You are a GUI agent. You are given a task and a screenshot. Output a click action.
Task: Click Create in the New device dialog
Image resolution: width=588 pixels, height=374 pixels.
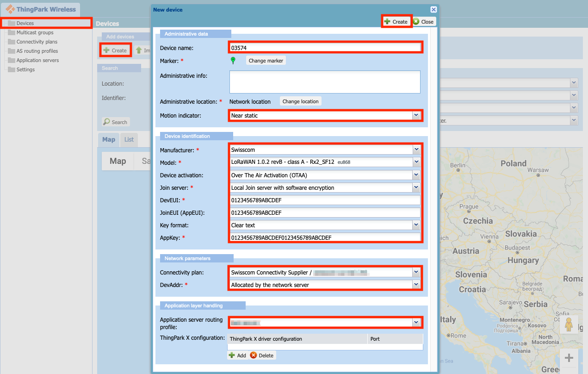click(x=396, y=22)
